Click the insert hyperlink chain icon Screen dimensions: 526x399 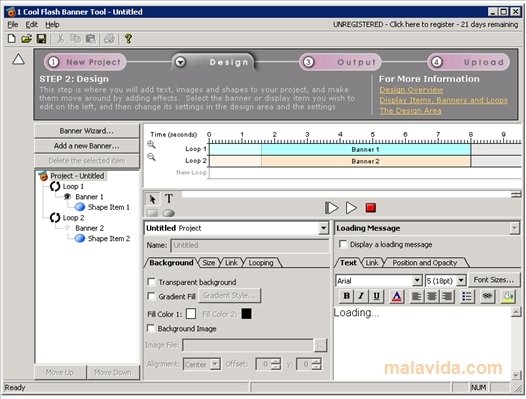[x=487, y=296]
